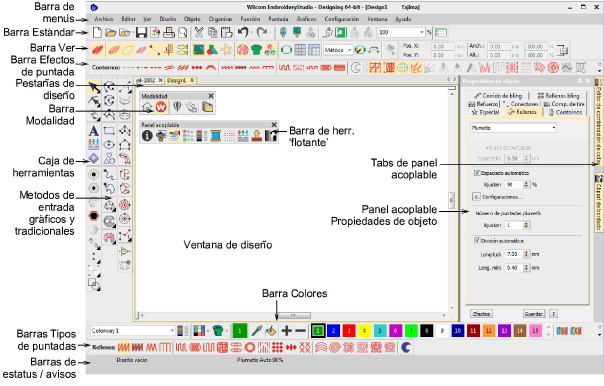Toggle the División automática checkbox

point(477,240)
